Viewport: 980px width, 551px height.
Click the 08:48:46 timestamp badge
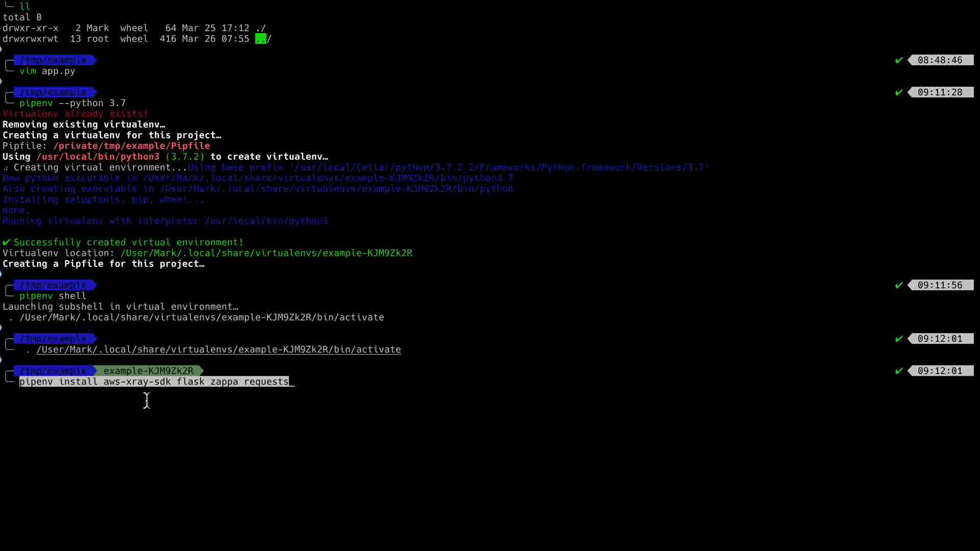(x=940, y=60)
